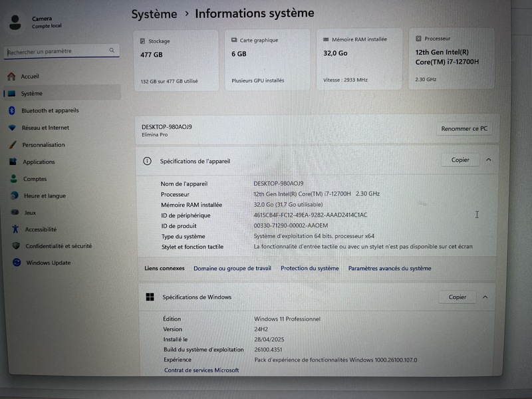The height and width of the screenshot is (399, 532).
Task: Click the Windows 11 Professionnel edition text
Action: pyautogui.click(x=287, y=319)
